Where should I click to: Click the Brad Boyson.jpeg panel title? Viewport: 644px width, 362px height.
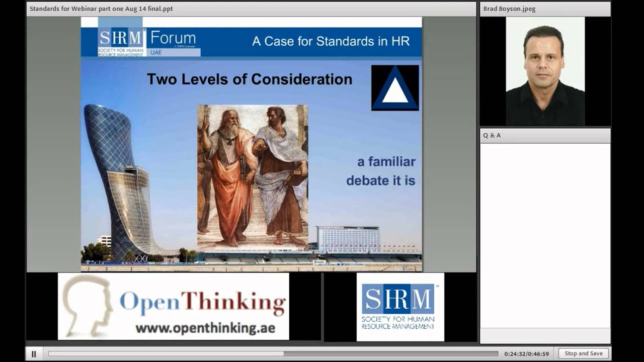tap(510, 9)
